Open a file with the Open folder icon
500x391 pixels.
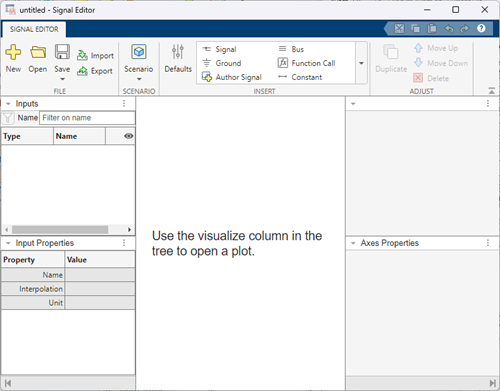(x=38, y=52)
